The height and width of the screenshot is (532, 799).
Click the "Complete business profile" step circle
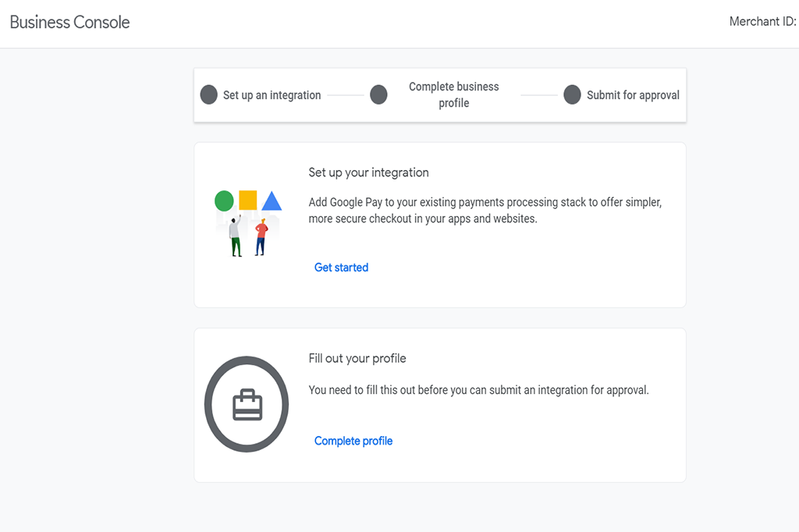(378, 94)
